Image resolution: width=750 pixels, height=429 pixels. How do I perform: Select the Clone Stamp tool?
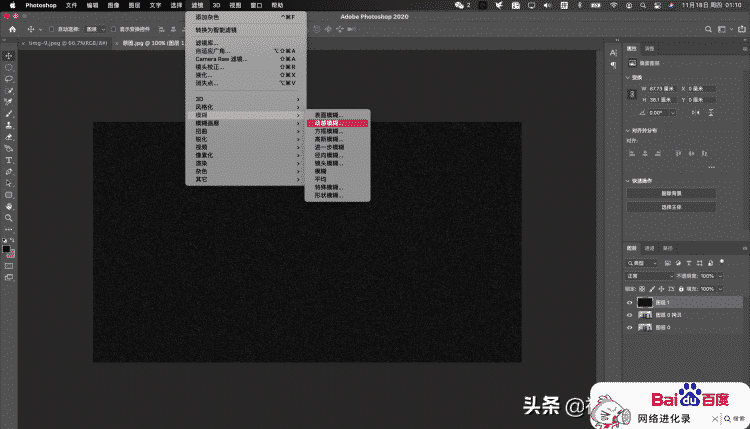9,125
